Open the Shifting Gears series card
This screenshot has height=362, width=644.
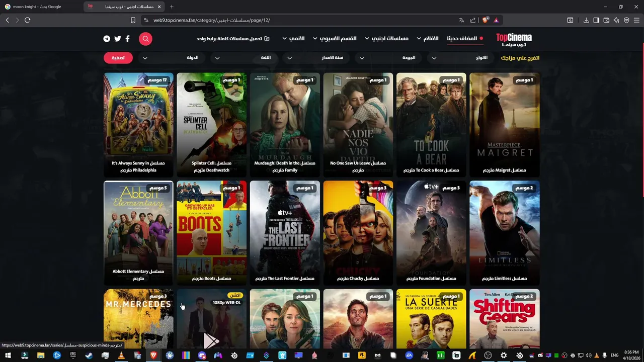pyautogui.click(x=505, y=319)
